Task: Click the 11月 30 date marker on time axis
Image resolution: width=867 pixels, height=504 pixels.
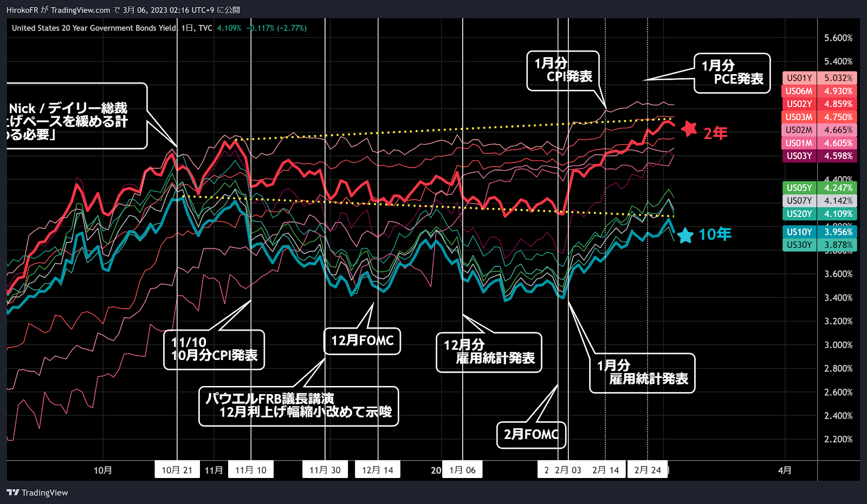Action: [x=325, y=470]
